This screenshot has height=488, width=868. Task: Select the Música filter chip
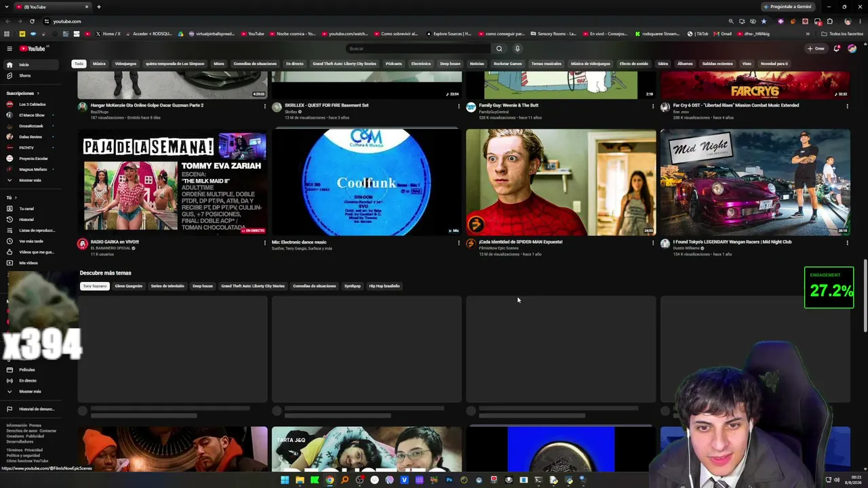99,64
